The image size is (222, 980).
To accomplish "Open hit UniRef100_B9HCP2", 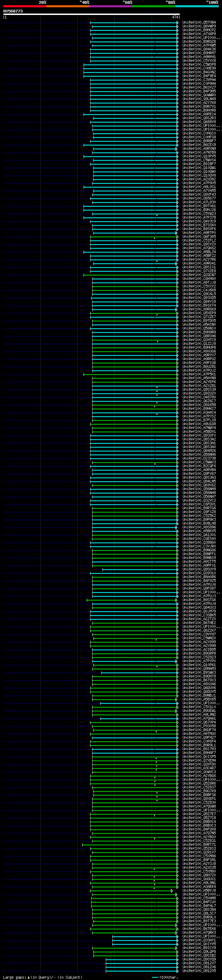I will 199,30.
